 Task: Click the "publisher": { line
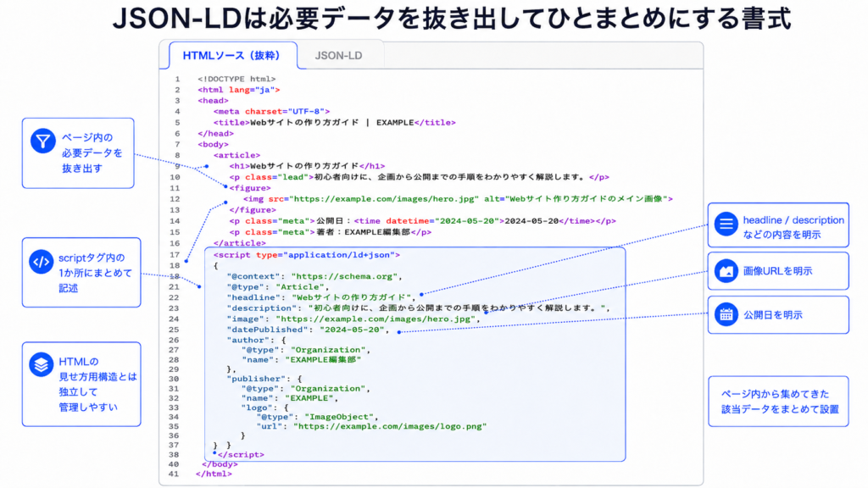[264, 379]
